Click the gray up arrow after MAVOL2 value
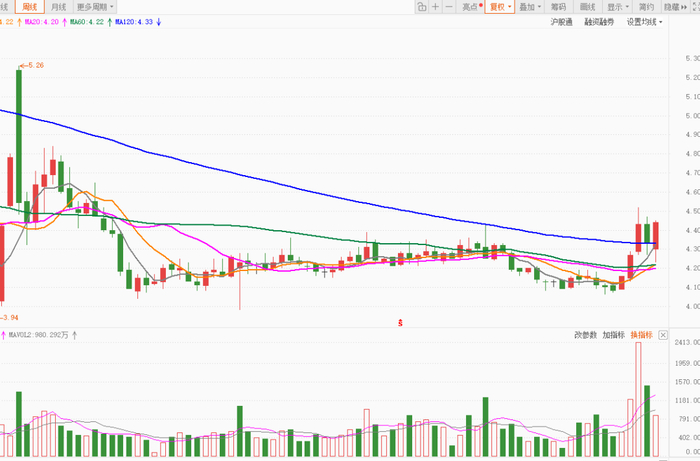Image resolution: width=700 pixels, height=461 pixels. click(75, 335)
